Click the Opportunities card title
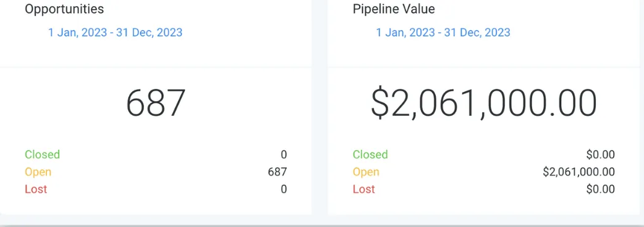 pos(64,9)
